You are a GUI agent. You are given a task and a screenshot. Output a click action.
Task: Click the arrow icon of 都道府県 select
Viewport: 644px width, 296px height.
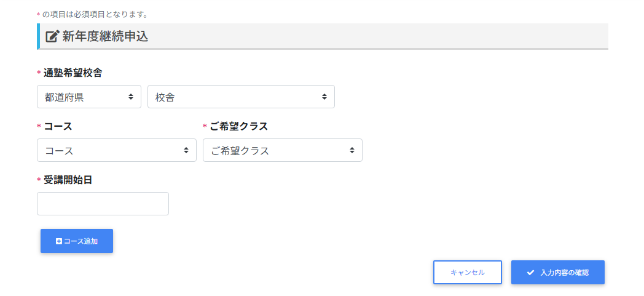[131, 97]
